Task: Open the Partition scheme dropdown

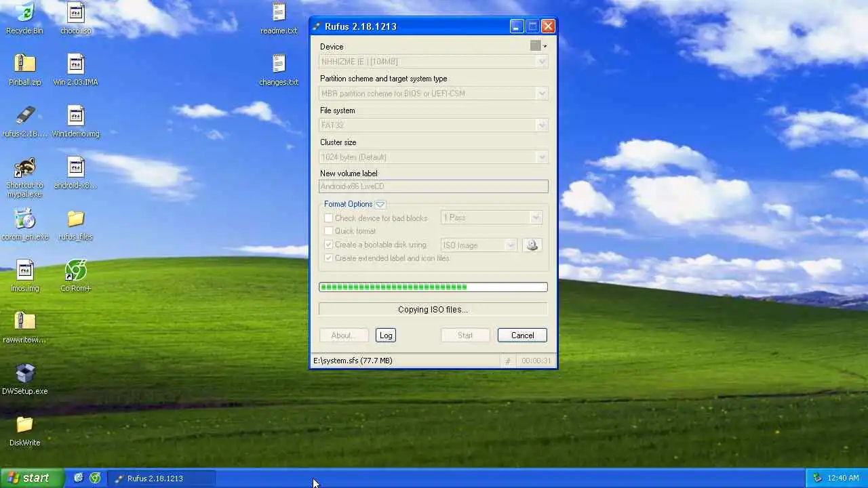Action: pyautogui.click(x=433, y=94)
